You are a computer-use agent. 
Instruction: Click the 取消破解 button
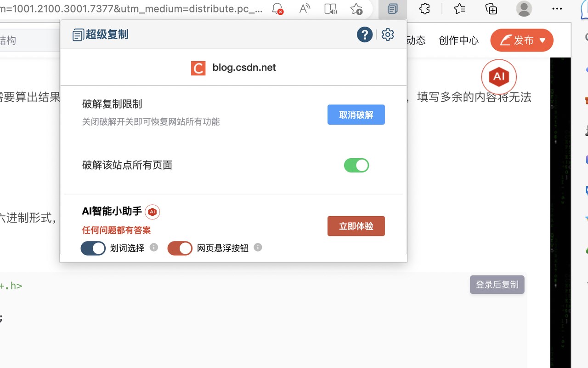click(x=356, y=115)
